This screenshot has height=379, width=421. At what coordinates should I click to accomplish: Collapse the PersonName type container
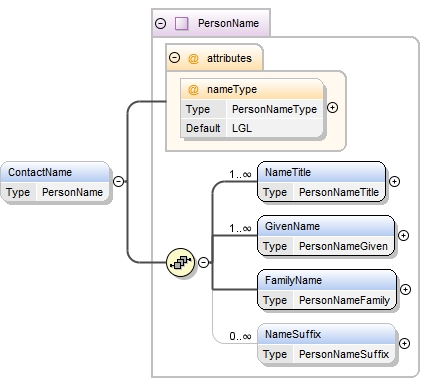(161, 24)
